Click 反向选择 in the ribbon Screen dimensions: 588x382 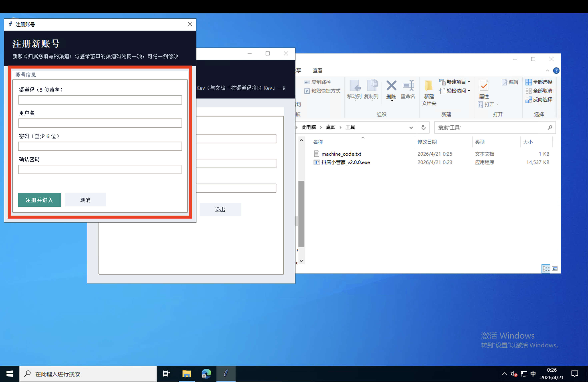click(539, 100)
